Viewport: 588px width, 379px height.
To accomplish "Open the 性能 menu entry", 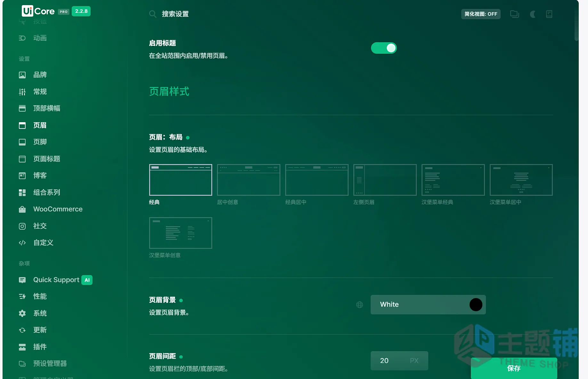I will click(40, 296).
